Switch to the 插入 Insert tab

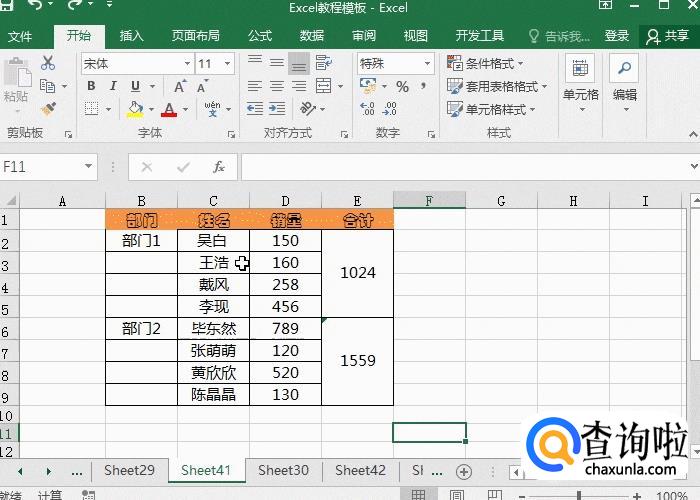pos(132,36)
